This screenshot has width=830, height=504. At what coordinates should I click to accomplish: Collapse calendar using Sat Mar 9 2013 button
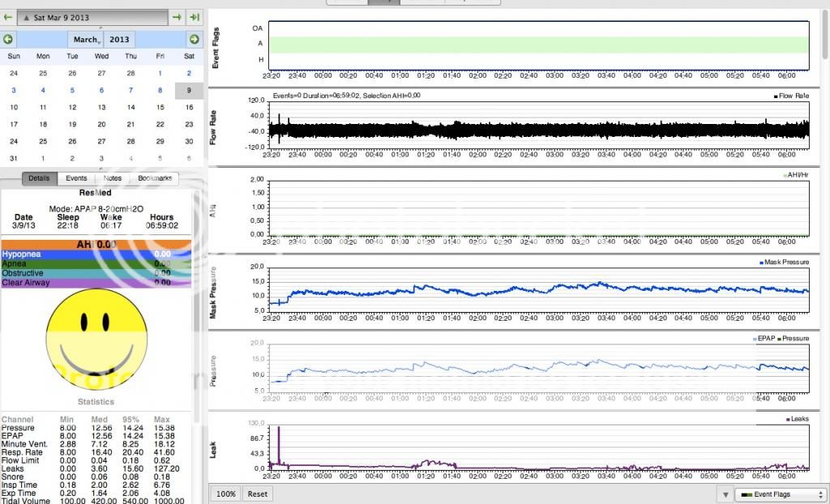(91, 17)
